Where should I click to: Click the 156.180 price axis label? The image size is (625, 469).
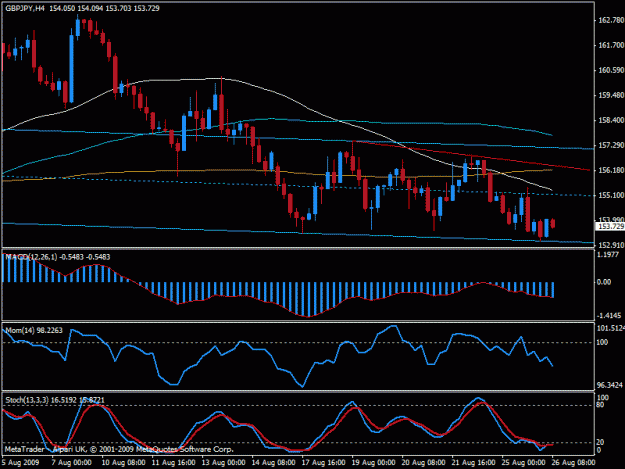point(611,170)
